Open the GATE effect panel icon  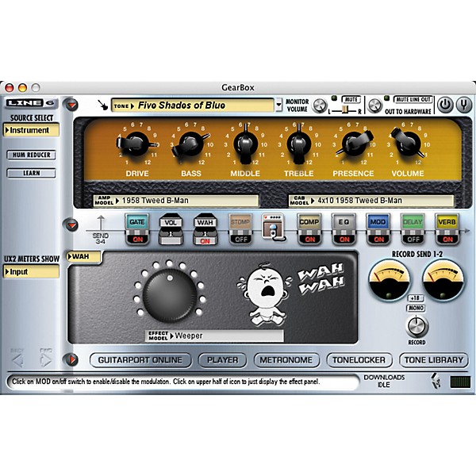[137, 222]
